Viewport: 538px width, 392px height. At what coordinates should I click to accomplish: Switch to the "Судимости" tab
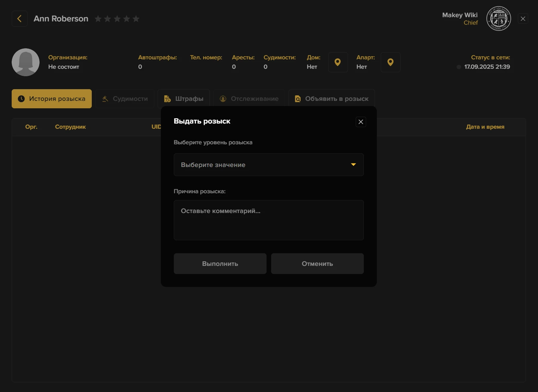125,99
